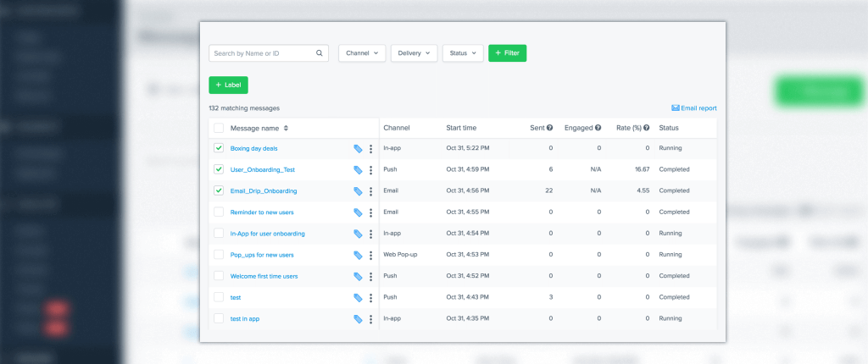Screen dimensions: 868x364
Task: Open the Delivery dropdown filter
Action: click(x=414, y=53)
